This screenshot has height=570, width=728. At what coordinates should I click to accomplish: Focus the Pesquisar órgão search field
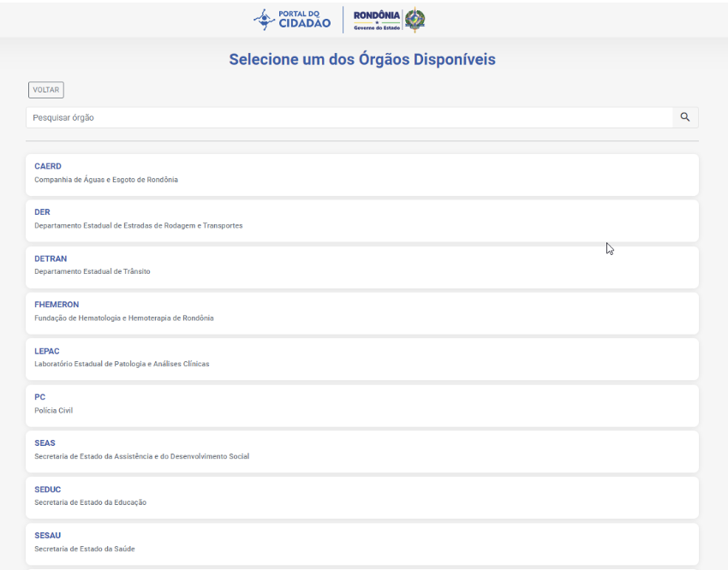[349, 118]
